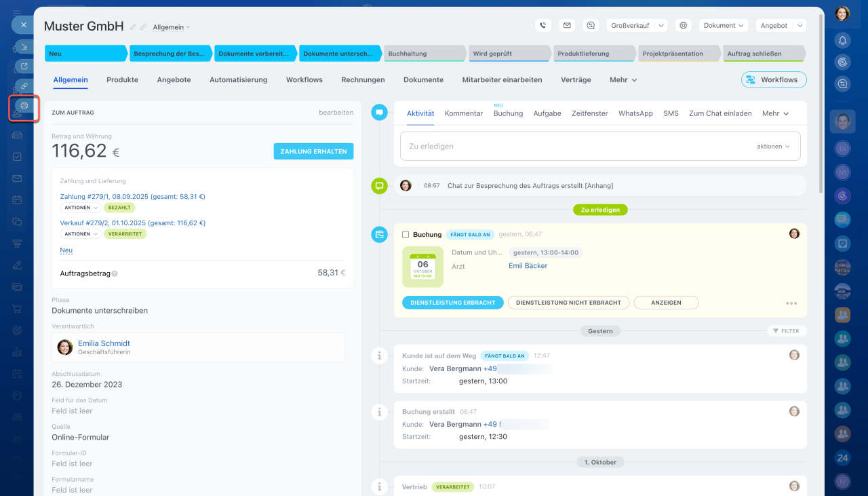
Task: Click the email envelope icon in the header
Action: coord(567,26)
